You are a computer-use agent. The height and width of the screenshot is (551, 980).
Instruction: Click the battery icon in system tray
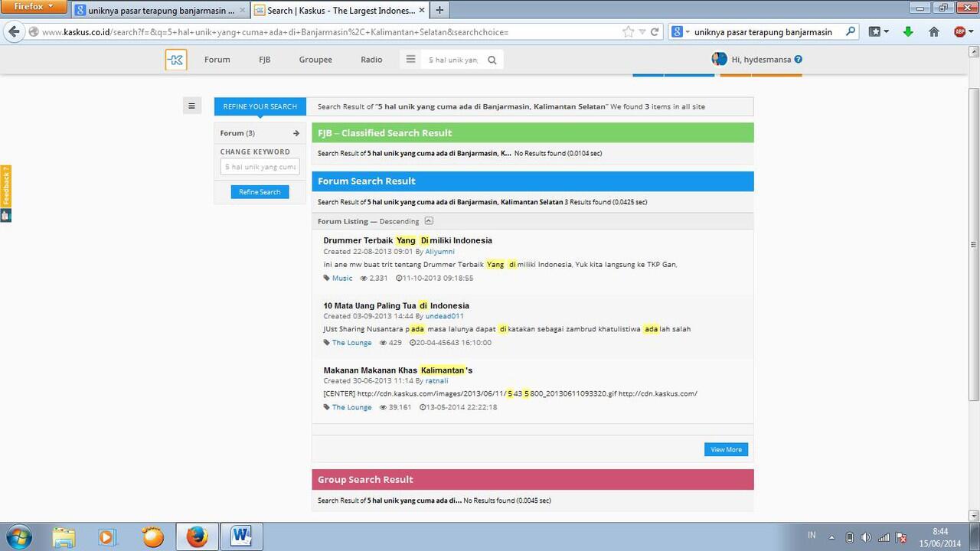tap(849, 537)
